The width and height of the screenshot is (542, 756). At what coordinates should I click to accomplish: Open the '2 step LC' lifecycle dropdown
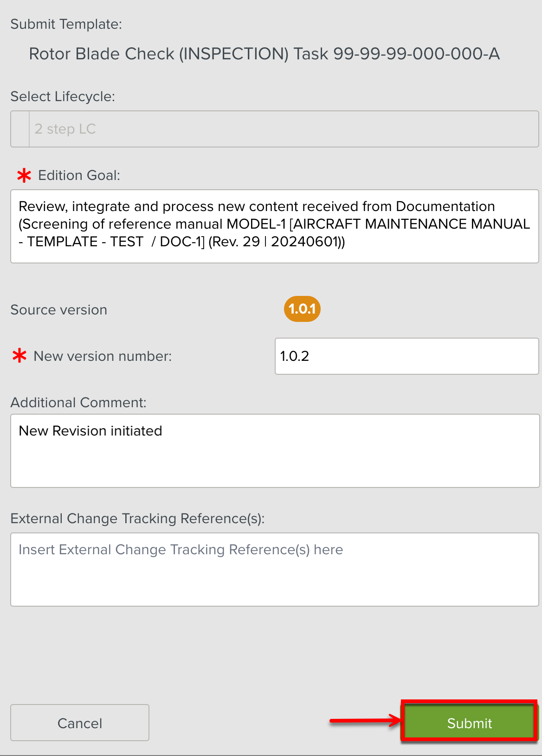283,129
